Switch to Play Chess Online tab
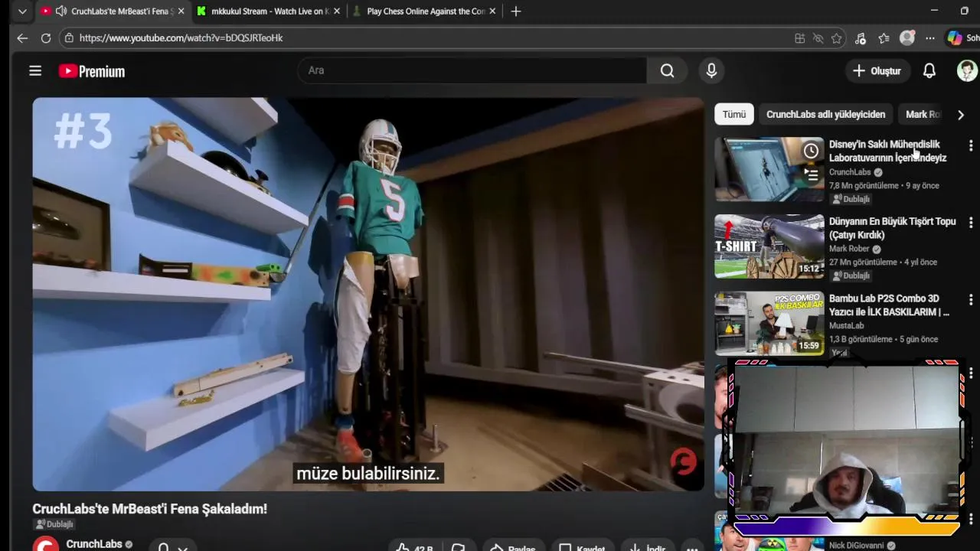980x551 pixels. (424, 11)
